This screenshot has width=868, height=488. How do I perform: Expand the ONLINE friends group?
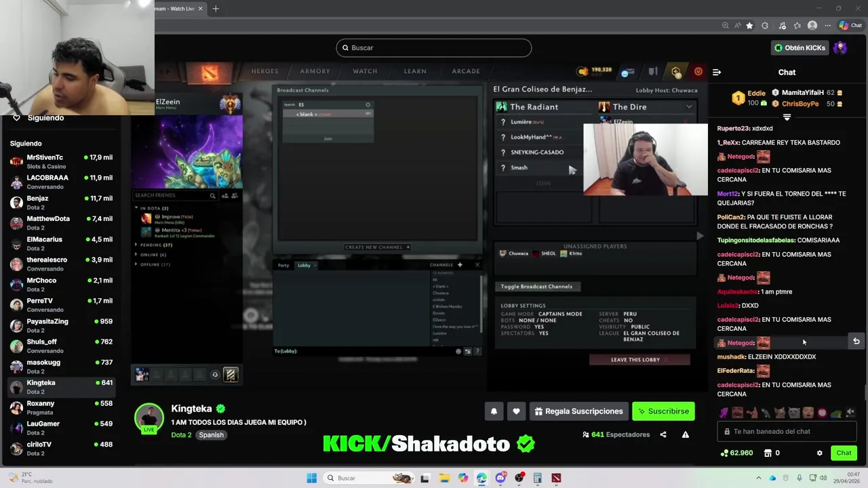(x=136, y=254)
